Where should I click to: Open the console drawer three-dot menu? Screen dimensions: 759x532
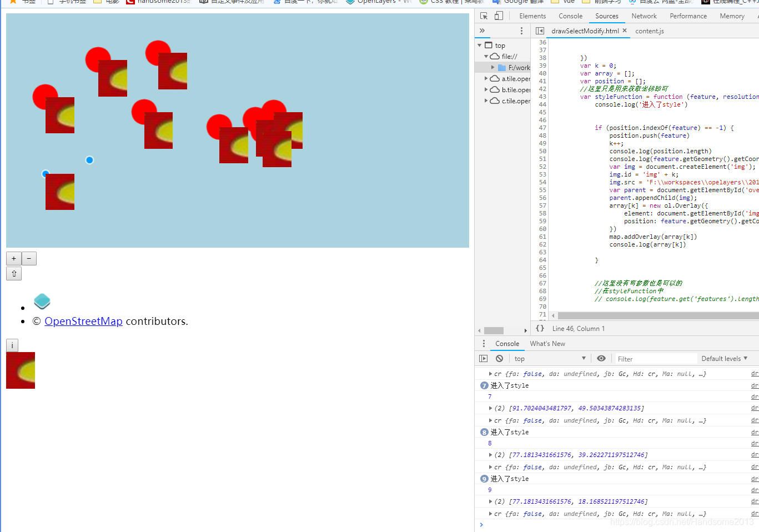(x=484, y=344)
